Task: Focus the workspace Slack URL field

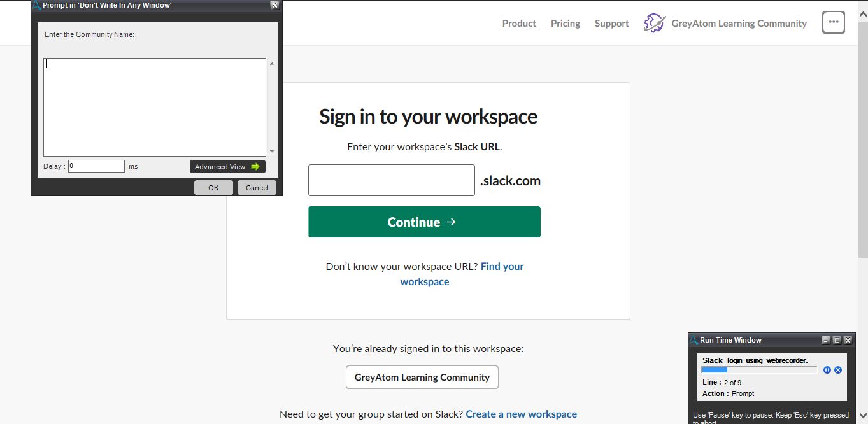Action: tap(392, 180)
